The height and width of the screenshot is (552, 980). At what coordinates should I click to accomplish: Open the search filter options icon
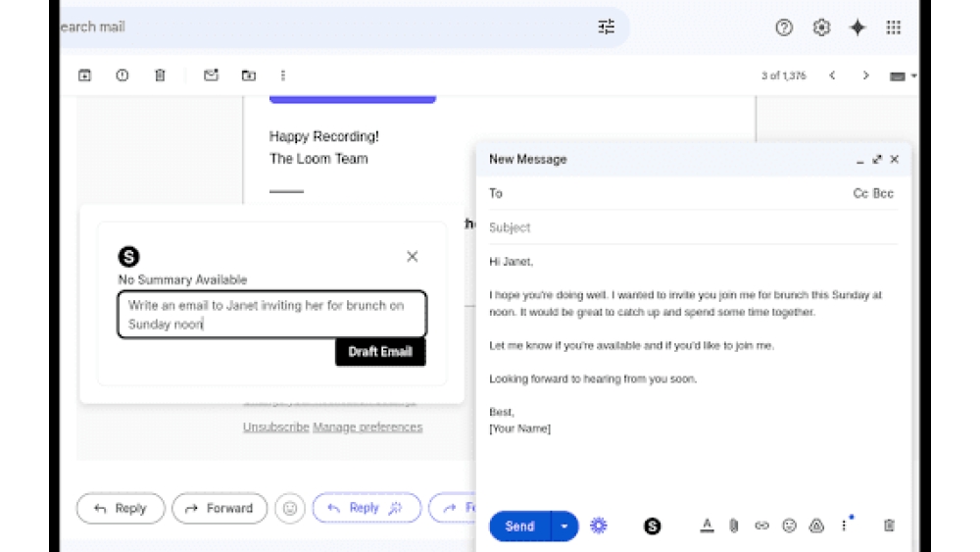coord(606,26)
